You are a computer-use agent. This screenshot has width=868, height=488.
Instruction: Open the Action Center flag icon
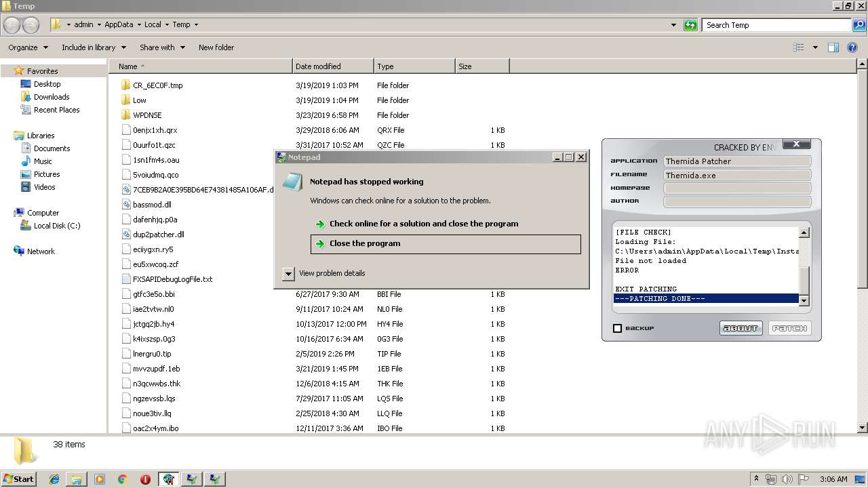804,479
